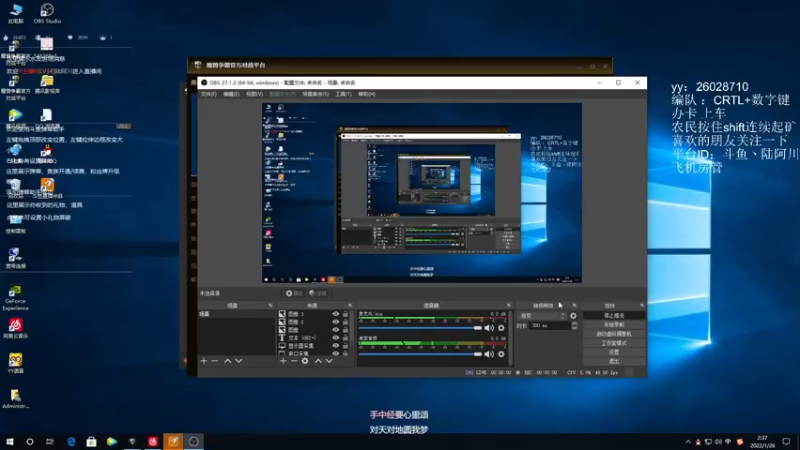Viewport: 800px width, 450px height.
Task: Open the View menu in OBS
Action: (254, 94)
